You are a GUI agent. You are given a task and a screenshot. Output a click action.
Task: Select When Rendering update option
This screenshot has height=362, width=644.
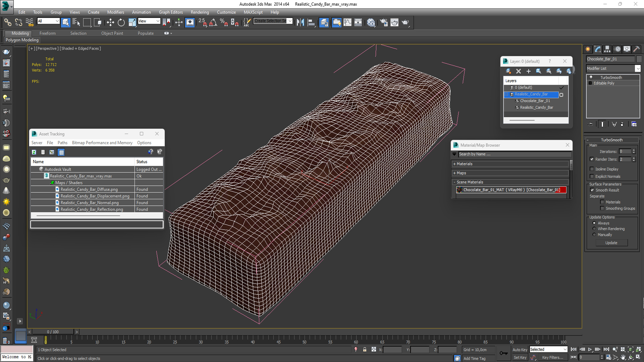click(x=594, y=229)
